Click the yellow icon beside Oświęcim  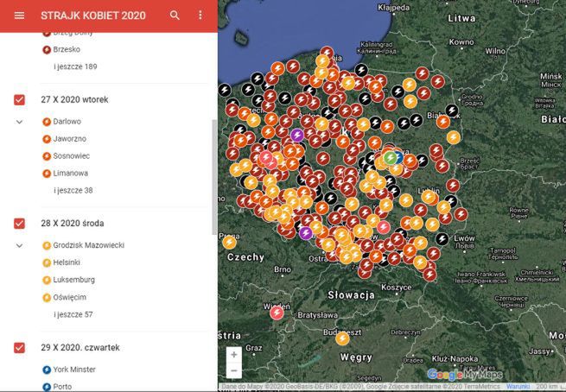point(47,298)
